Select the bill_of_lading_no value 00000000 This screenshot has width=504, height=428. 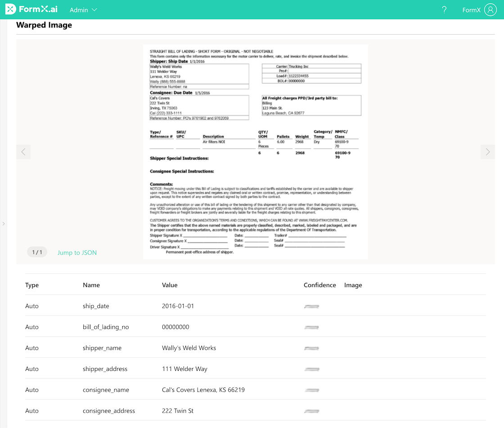[175, 327]
